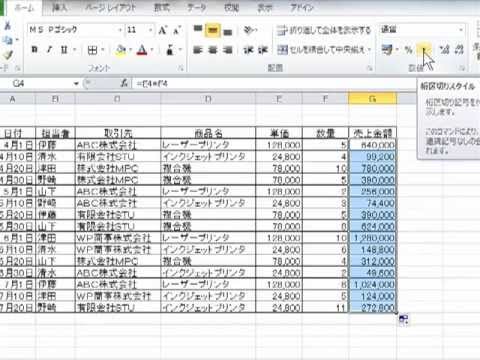Decrease font size with the smaller A icon
480x360 pixels.
[x=177, y=30]
